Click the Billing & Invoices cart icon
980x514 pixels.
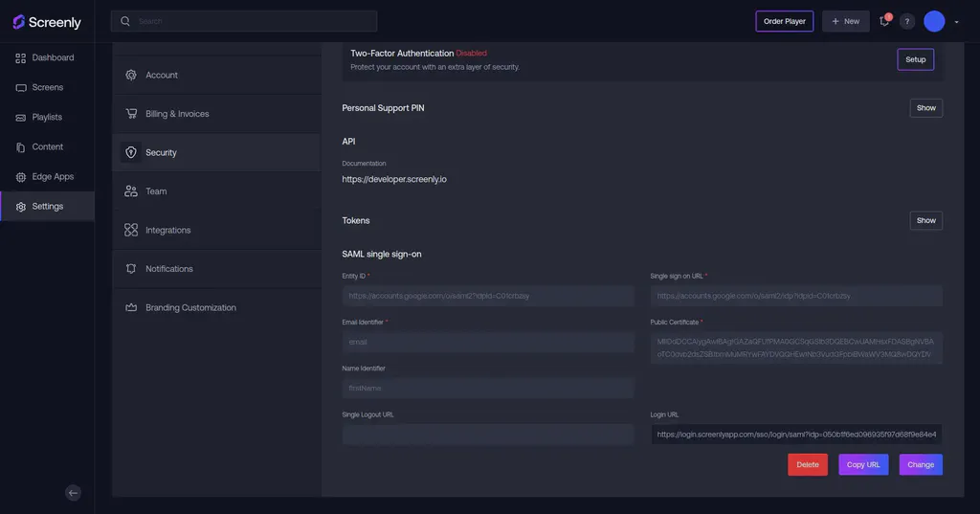[131, 114]
